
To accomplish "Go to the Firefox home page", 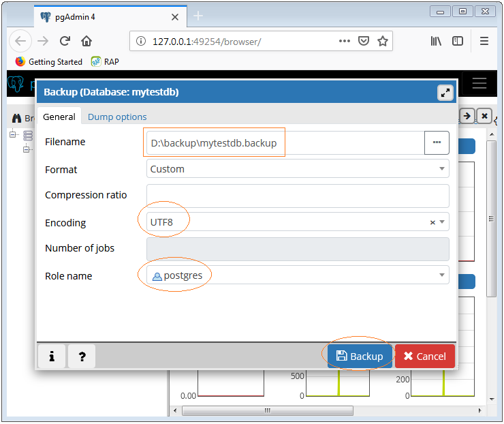I will (86, 41).
